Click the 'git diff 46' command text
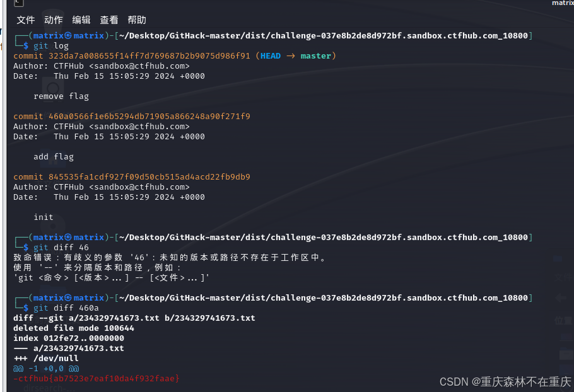The width and height of the screenshot is (574, 392). click(x=61, y=248)
